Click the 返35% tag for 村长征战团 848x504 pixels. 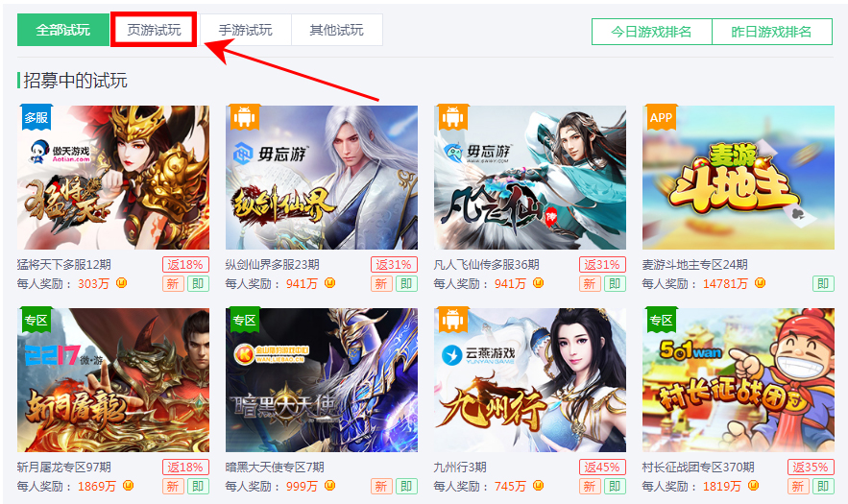811,468
